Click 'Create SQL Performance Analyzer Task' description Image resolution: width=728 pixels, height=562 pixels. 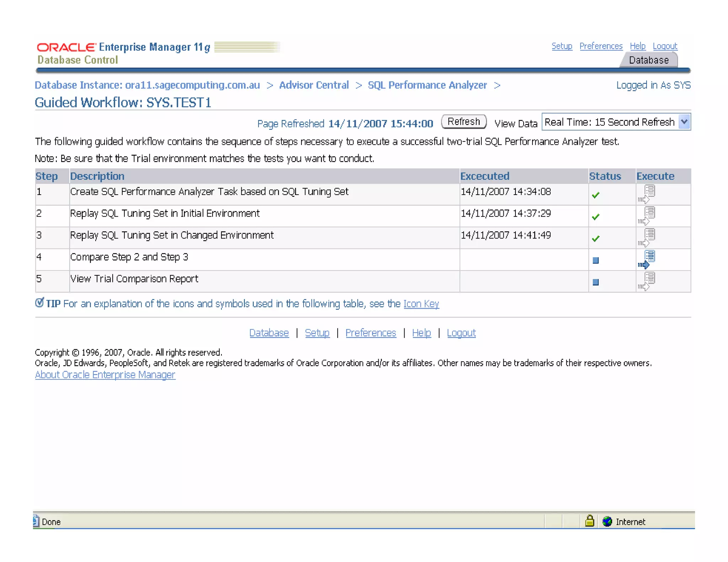tap(209, 191)
